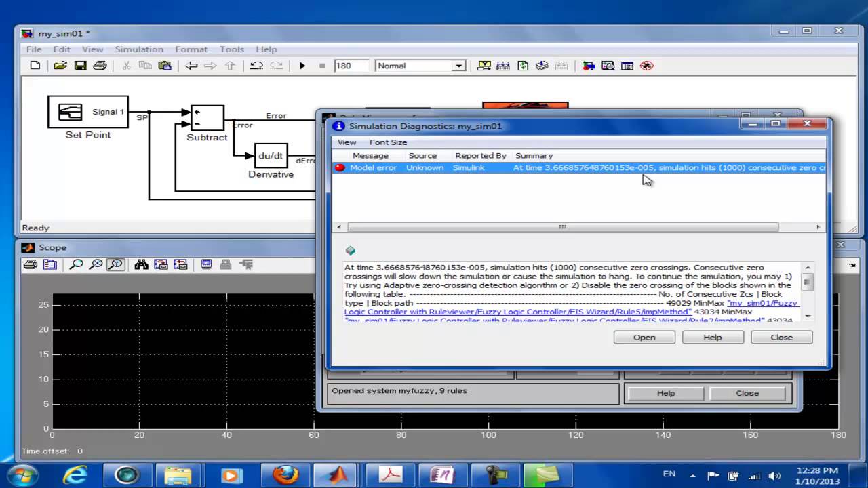Click the update diagram refresh icon
Image resolution: width=868 pixels, height=488 pixels.
point(523,66)
